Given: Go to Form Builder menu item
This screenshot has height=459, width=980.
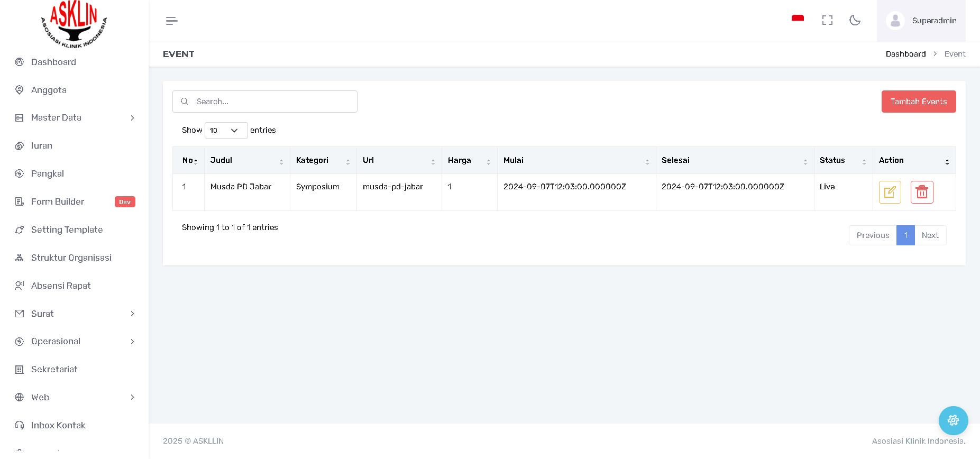Looking at the screenshot, I should click(x=58, y=201).
